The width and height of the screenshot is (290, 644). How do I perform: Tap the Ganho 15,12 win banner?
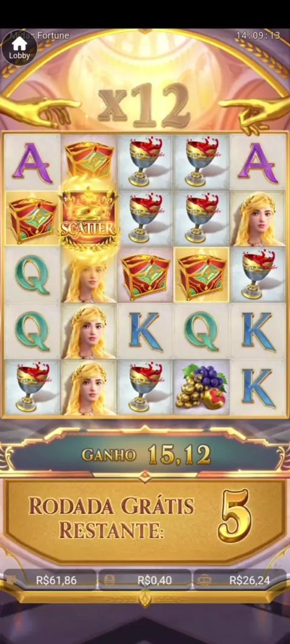145,455
